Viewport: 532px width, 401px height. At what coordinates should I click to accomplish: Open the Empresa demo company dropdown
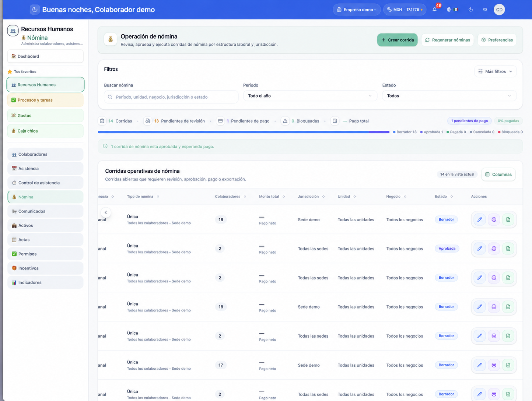[x=357, y=10]
